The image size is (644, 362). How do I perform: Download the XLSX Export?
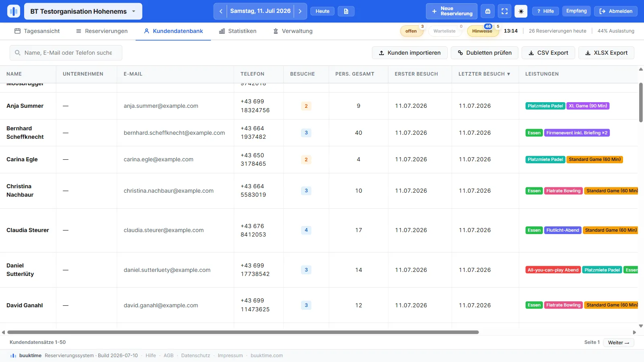[x=606, y=53]
